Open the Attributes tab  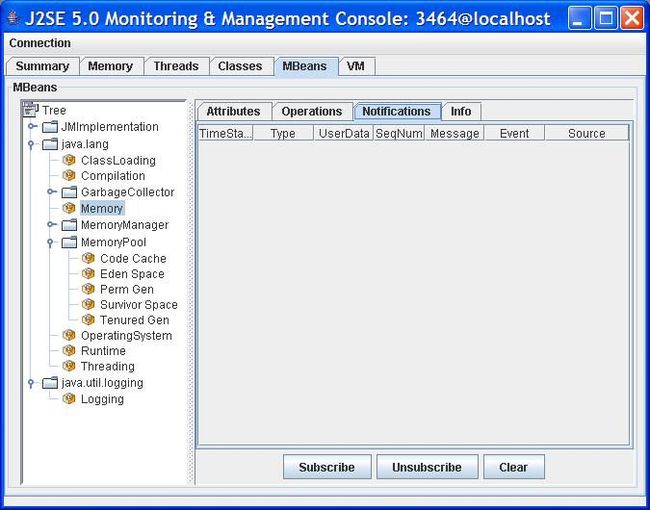233,112
